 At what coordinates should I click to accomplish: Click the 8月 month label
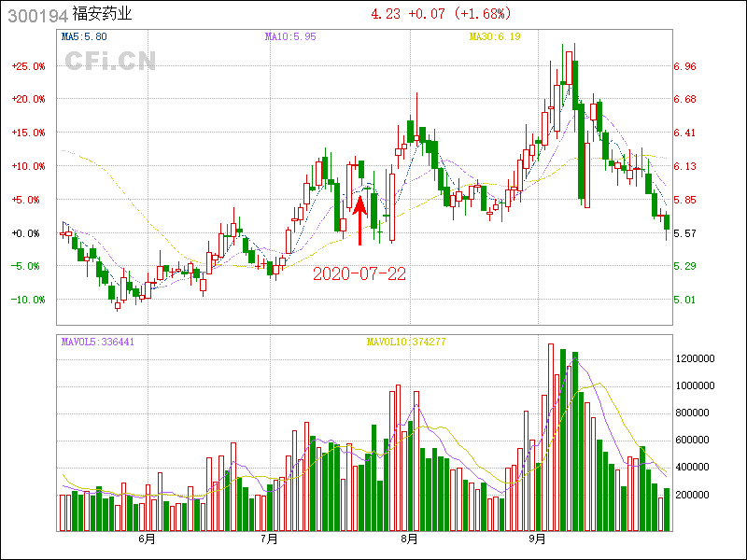(410, 539)
